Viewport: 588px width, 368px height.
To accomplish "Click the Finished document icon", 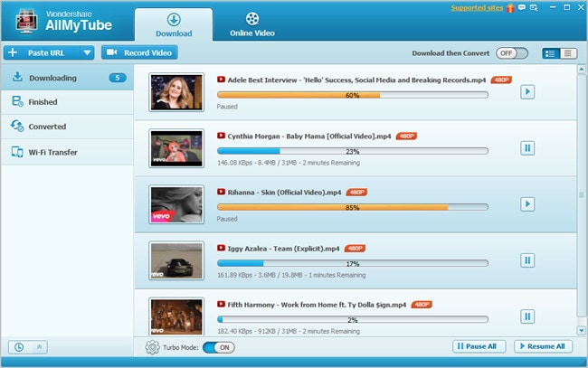I will [x=17, y=101].
